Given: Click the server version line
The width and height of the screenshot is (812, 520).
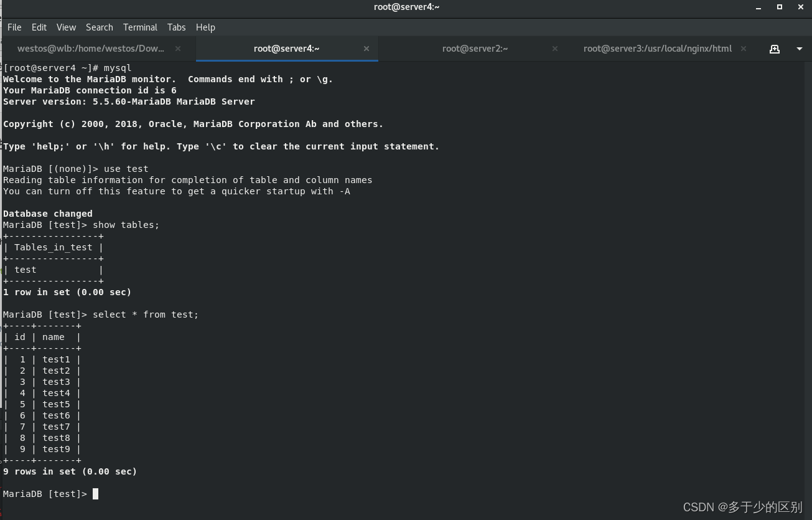Looking at the screenshot, I should 129,102.
